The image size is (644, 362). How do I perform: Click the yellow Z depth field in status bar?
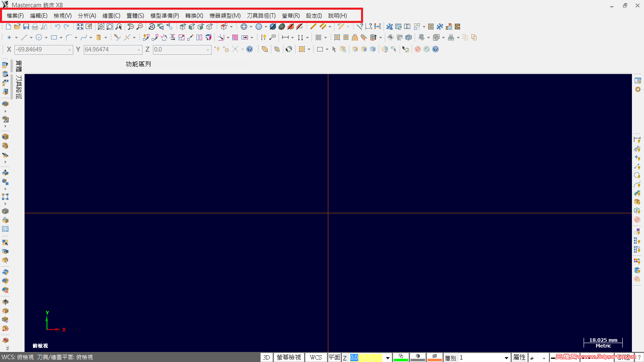click(x=366, y=358)
